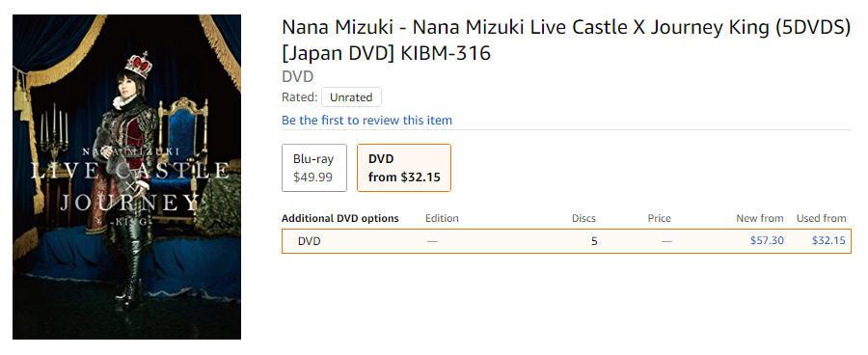Viewport: 868px width, 355px height.
Task: Click the Discs column header
Action: pos(583,218)
